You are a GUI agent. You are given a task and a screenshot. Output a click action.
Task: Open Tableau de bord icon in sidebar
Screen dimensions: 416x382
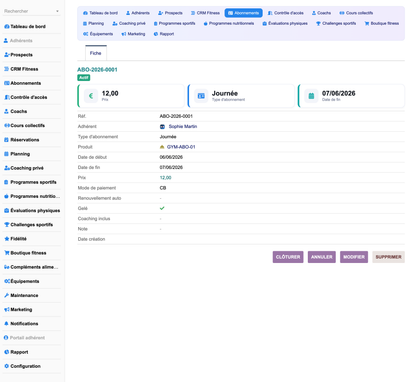click(6, 27)
